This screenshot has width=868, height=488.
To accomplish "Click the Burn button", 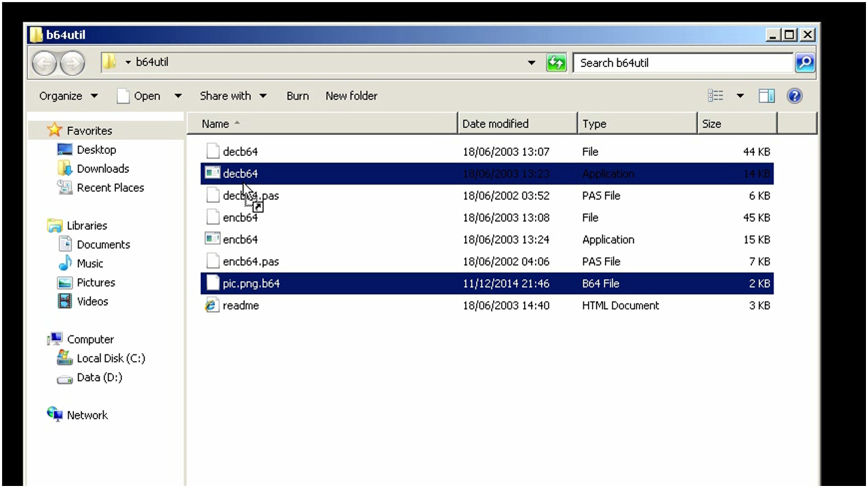I will pyautogui.click(x=298, y=96).
